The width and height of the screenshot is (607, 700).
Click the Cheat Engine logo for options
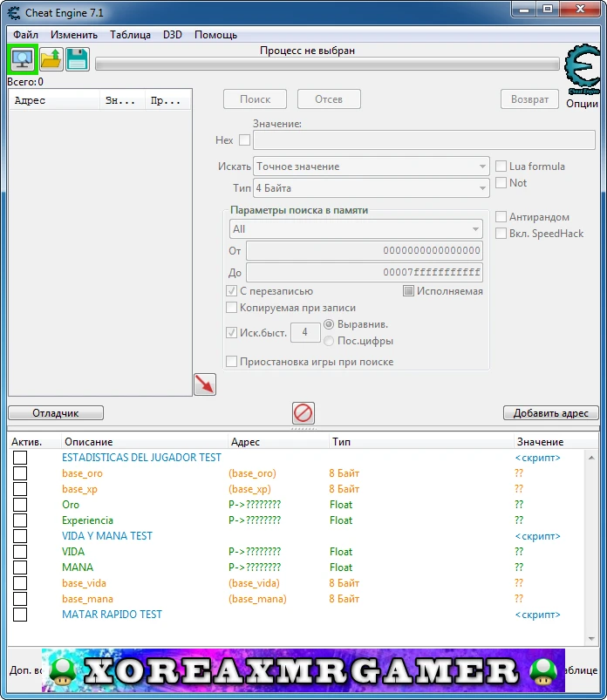583,69
